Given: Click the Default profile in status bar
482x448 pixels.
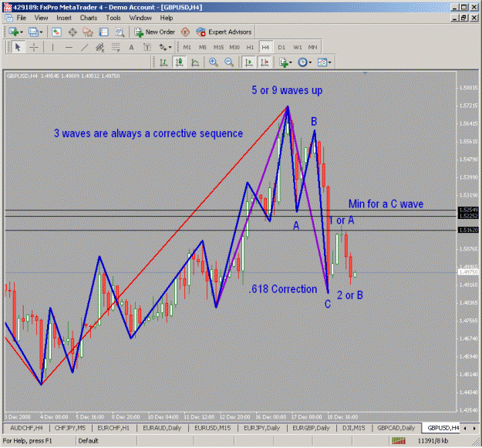Looking at the screenshot, I should 88,441.
